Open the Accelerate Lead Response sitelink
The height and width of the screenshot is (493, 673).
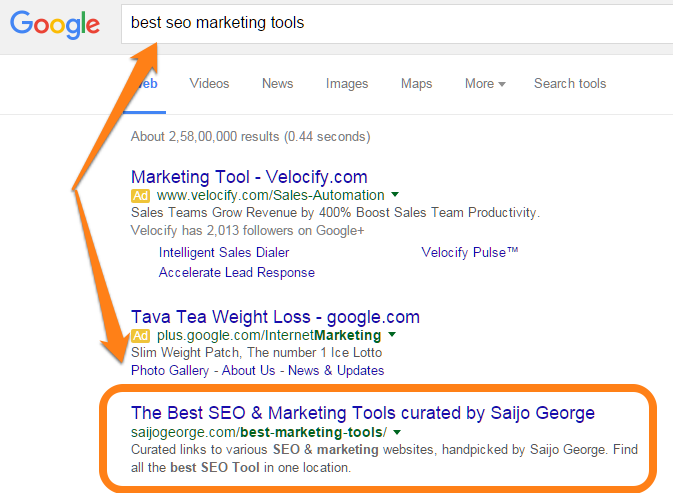(x=237, y=272)
